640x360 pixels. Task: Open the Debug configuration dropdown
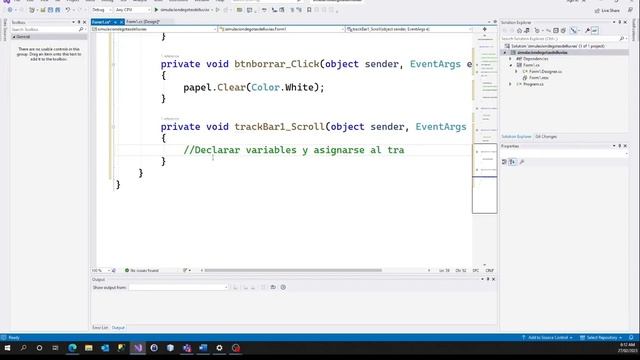[x=101, y=9]
